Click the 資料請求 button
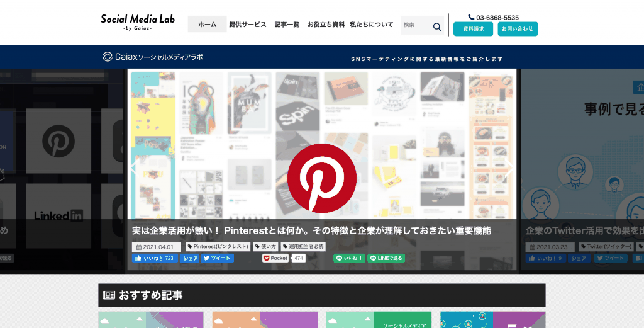 (x=473, y=29)
